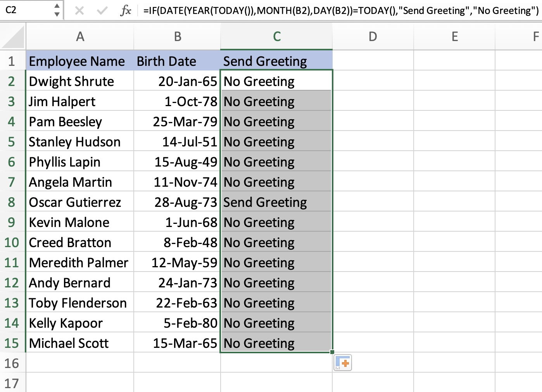Click birth date 15-Mar-65
This screenshot has width=542, height=392.
177,343
